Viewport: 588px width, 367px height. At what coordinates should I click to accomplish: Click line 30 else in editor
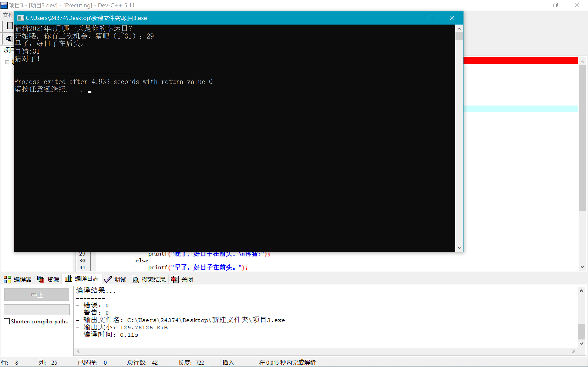pos(142,261)
